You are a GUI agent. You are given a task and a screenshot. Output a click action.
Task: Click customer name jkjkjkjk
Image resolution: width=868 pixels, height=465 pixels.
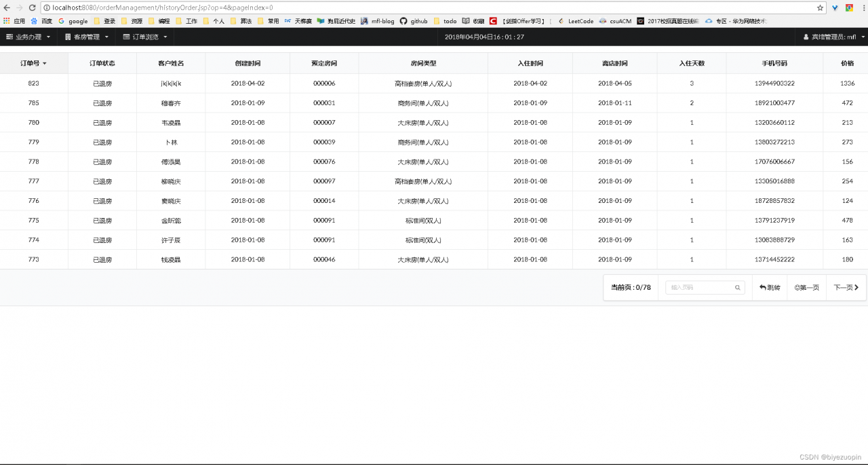pos(171,83)
